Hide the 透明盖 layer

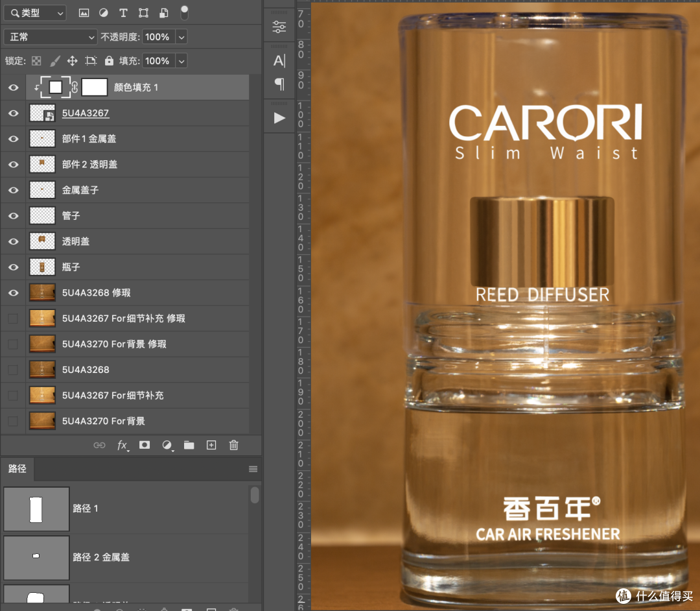(14, 242)
